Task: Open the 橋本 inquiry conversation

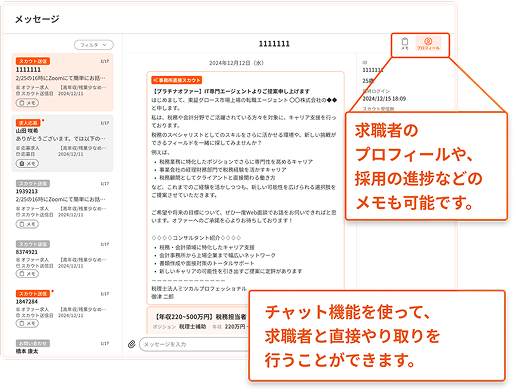Action: tap(62, 347)
